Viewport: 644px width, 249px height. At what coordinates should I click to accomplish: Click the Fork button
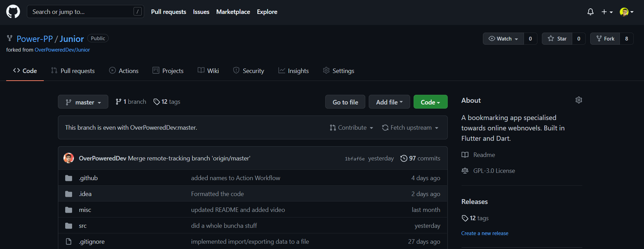[x=605, y=39]
